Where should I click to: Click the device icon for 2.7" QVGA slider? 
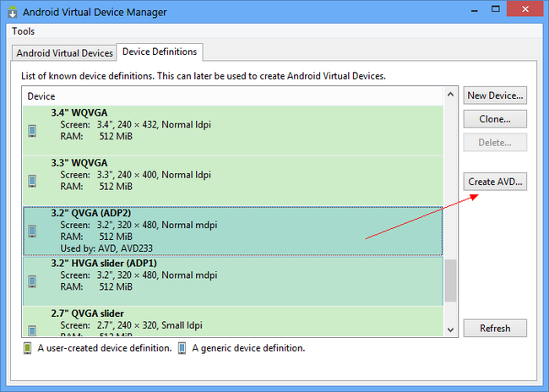[32, 330]
